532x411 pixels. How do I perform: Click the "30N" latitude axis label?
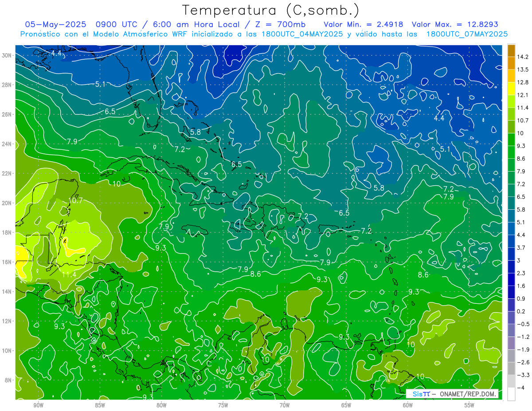coord(7,55)
